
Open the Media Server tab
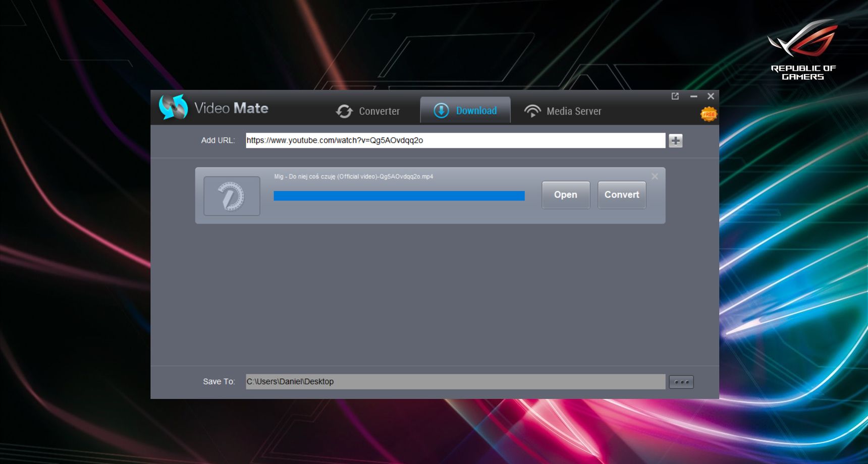tap(563, 111)
